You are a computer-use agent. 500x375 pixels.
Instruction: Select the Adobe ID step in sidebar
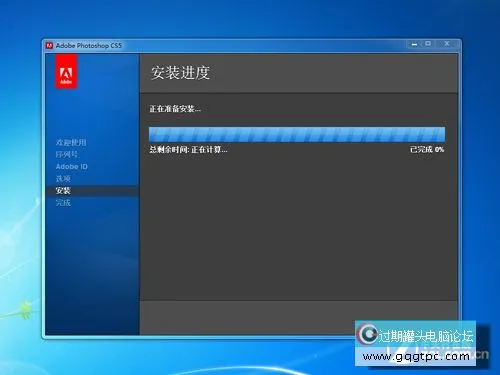click(72, 166)
